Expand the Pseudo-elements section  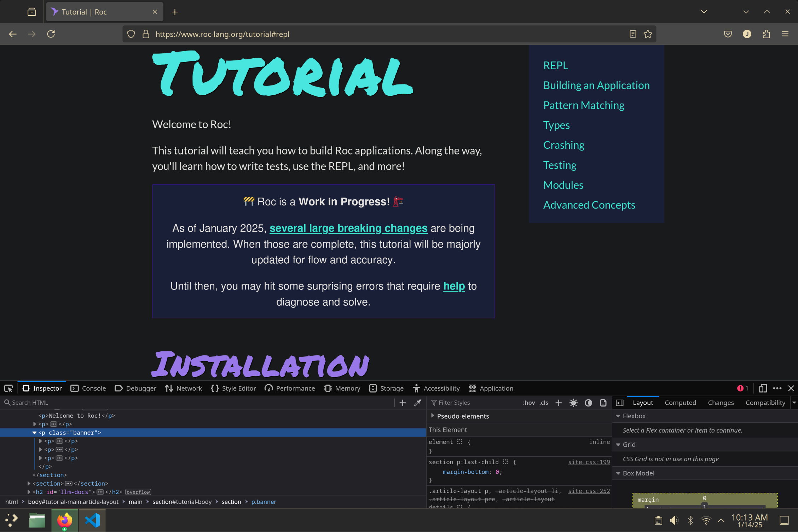(432, 416)
